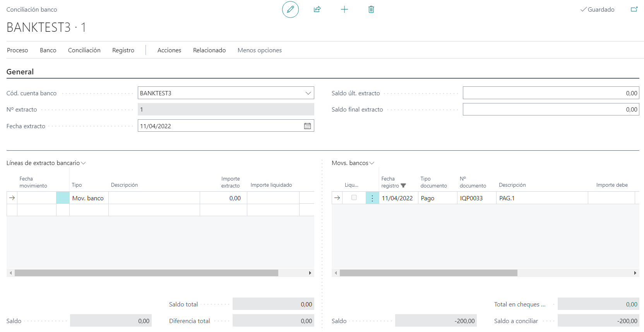Expand the Cód. cuenta banco dropdown
Image resolution: width=644 pixels, height=332 pixels.
pyautogui.click(x=308, y=93)
